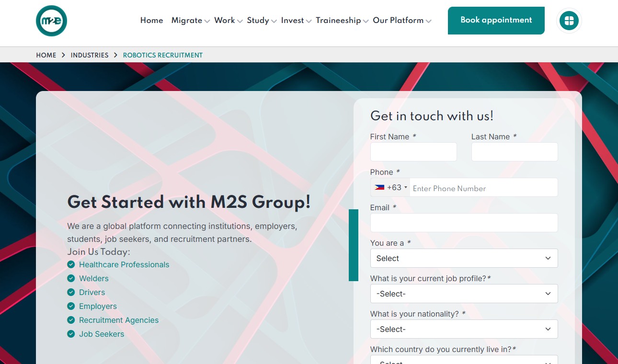This screenshot has height=364, width=618.
Task: Click INDUSTRIES in the breadcrumb
Action: click(x=90, y=55)
